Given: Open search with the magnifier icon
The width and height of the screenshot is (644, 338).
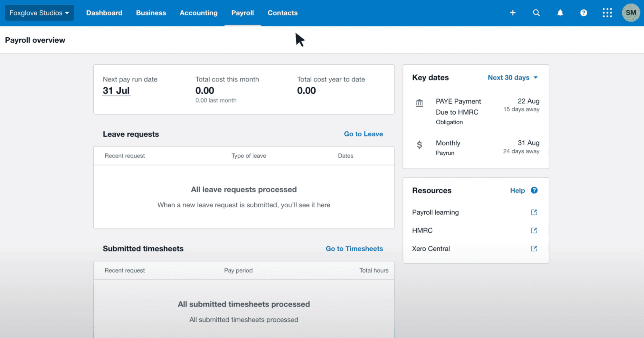Looking at the screenshot, I should pyautogui.click(x=536, y=13).
